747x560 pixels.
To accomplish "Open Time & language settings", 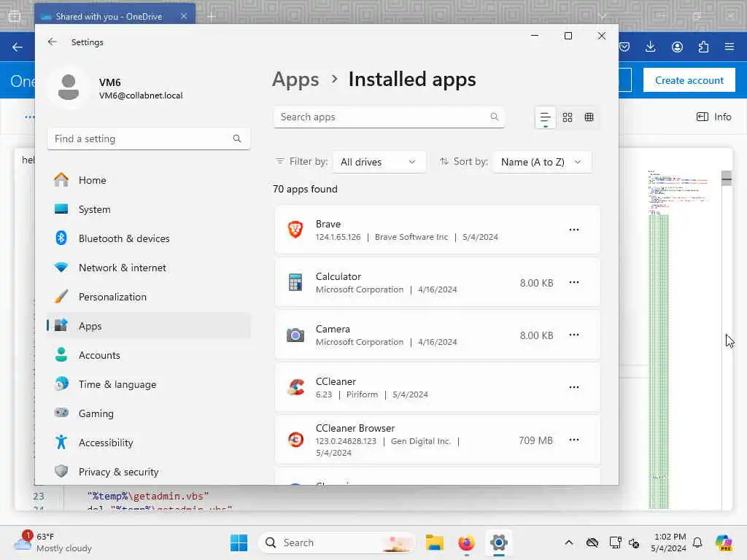I will pyautogui.click(x=149, y=384).
